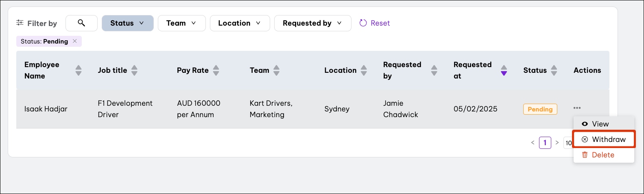Sort table by Team column arrows
Image resolution: width=644 pixels, height=194 pixels.
pyautogui.click(x=276, y=70)
